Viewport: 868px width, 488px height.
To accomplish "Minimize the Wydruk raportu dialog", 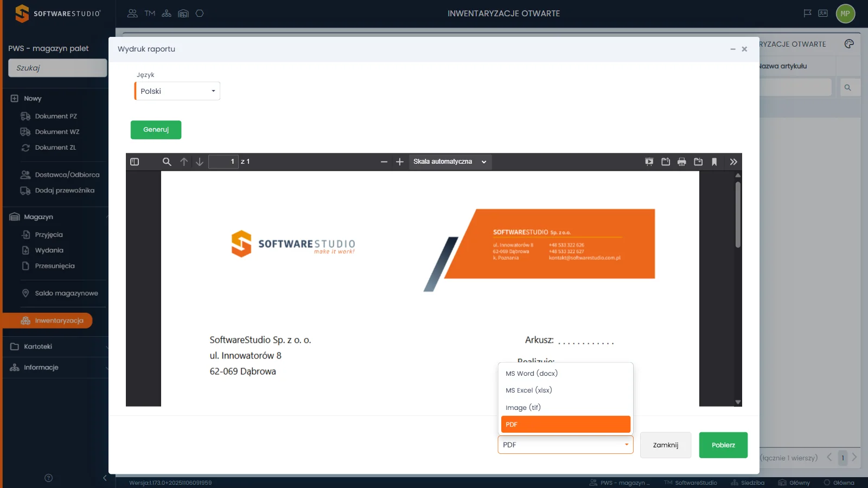I will (732, 49).
